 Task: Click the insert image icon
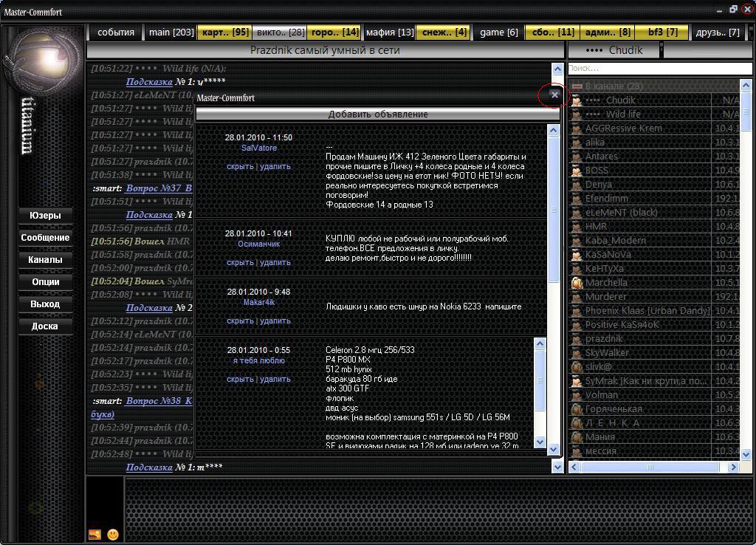pyautogui.click(x=94, y=534)
